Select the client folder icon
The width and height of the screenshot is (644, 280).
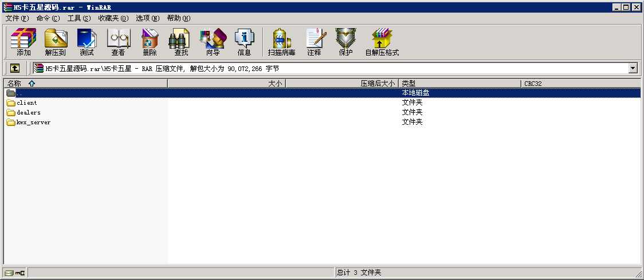coord(11,102)
